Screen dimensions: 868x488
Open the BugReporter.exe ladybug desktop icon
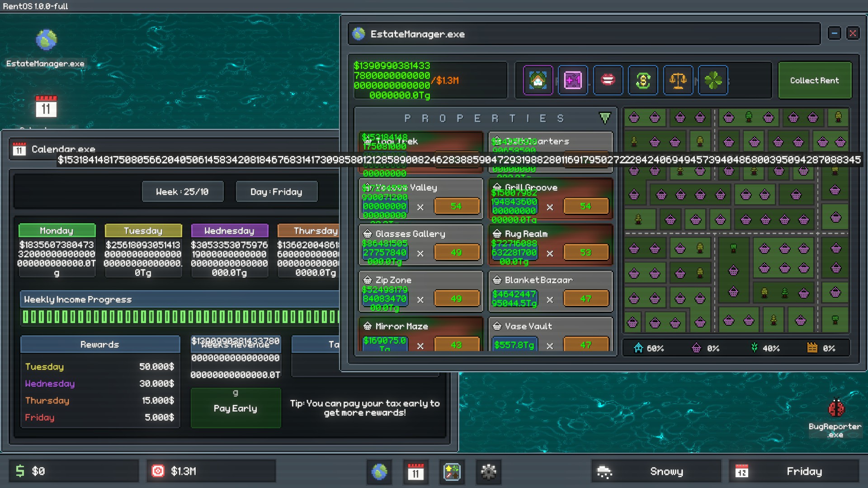[x=835, y=408]
